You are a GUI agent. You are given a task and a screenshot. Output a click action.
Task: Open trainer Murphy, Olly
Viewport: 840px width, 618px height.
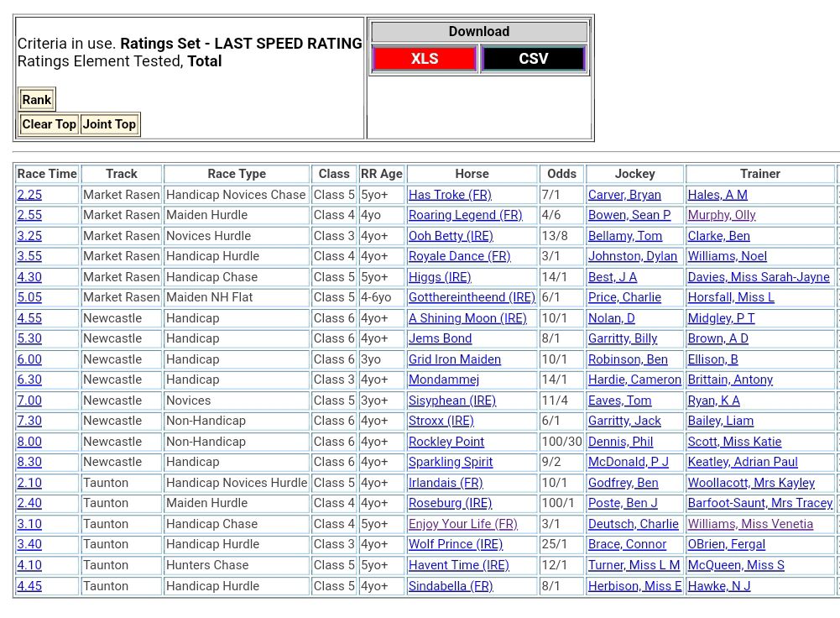tap(722, 215)
